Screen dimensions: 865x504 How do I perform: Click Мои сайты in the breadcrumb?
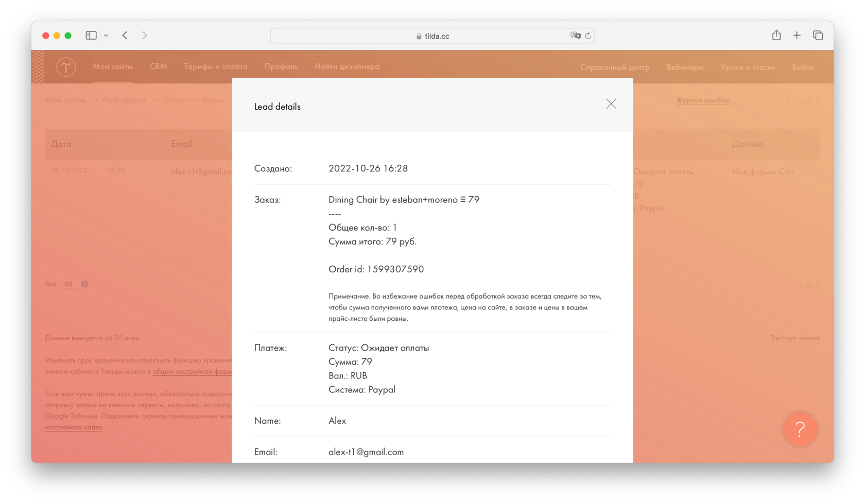pyautogui.click(x=65, y=100)
